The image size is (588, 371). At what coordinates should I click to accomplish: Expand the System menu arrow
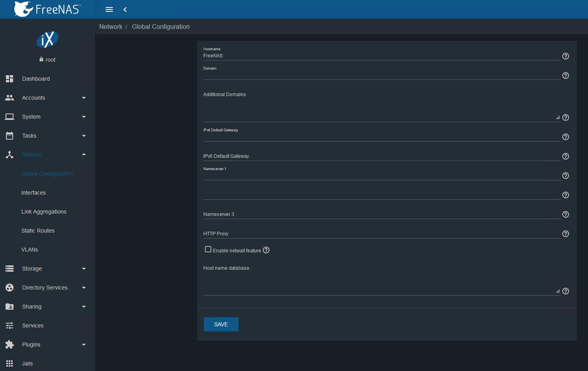[84, 117]
